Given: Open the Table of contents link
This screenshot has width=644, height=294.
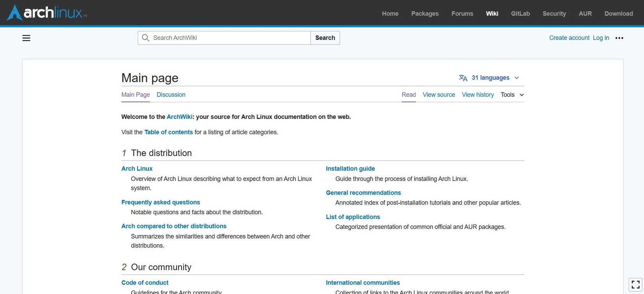Looking at the screenshot, I should 169,132.
